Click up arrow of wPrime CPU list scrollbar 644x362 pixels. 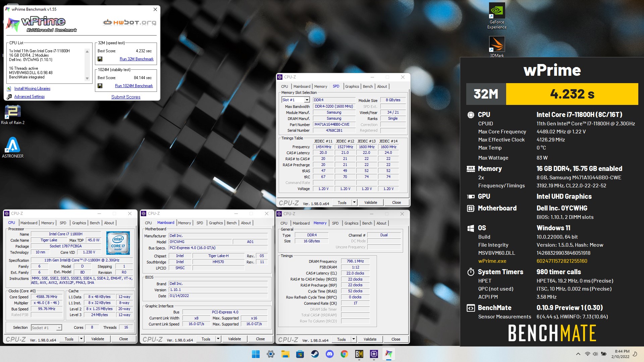(x=87, y=52)
